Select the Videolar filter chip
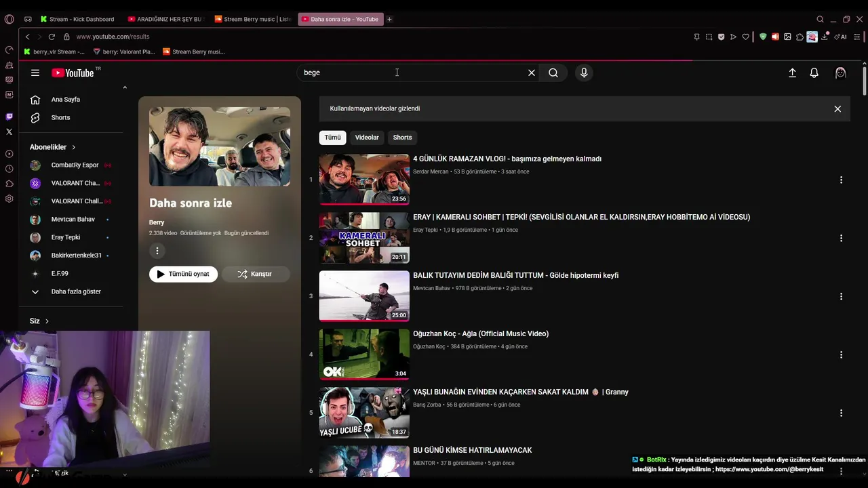The image size is (868, 488). coord(367,137)
